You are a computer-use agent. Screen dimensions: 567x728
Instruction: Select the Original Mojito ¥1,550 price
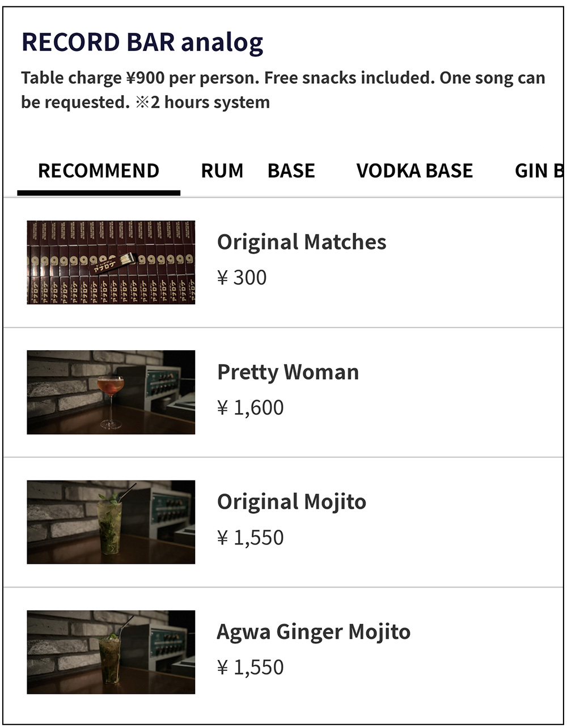coord(251,538)
